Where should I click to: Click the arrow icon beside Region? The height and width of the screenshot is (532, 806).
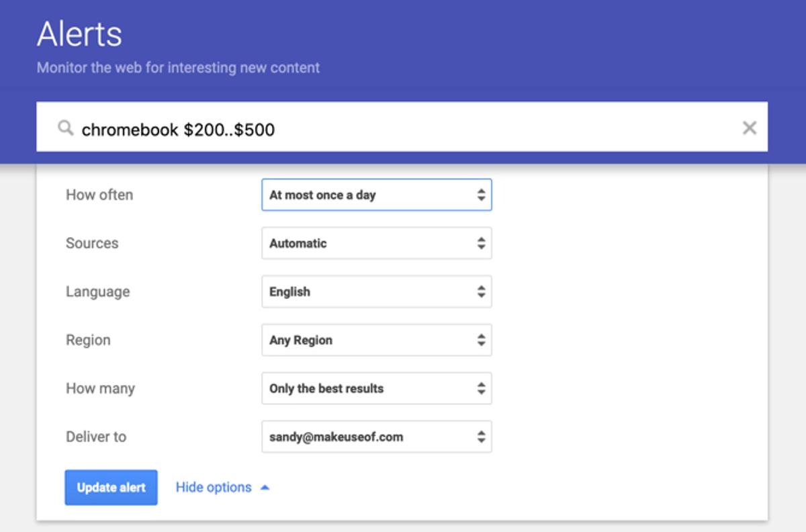coord(482,340)
